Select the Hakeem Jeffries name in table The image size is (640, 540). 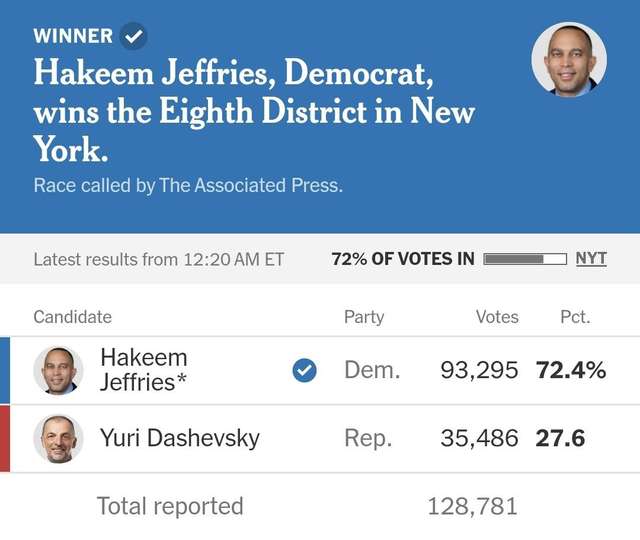(144, 369)
